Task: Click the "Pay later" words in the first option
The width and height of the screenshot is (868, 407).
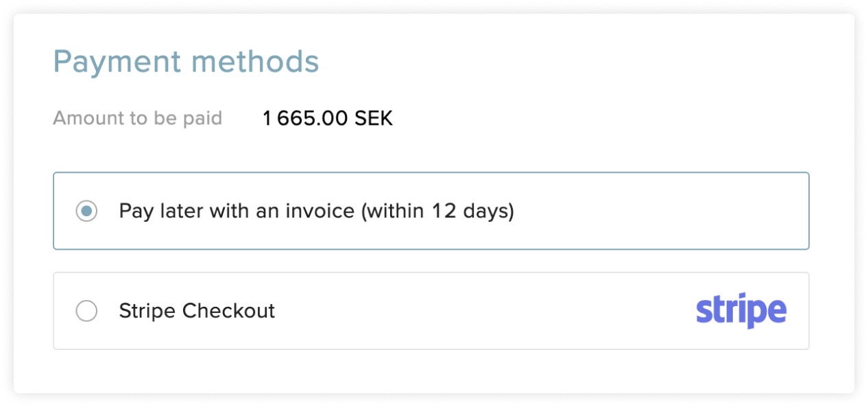Action: point(161,211)
